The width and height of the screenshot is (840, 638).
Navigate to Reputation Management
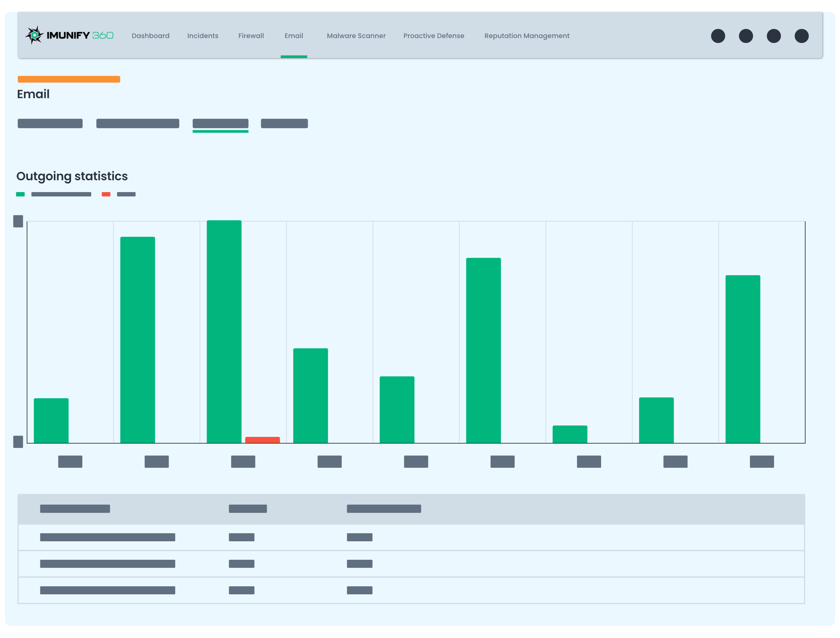pos(527,36)
